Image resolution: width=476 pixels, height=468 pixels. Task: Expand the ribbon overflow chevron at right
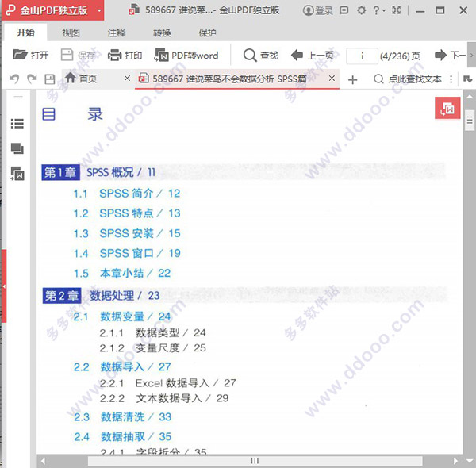[471, 56]
